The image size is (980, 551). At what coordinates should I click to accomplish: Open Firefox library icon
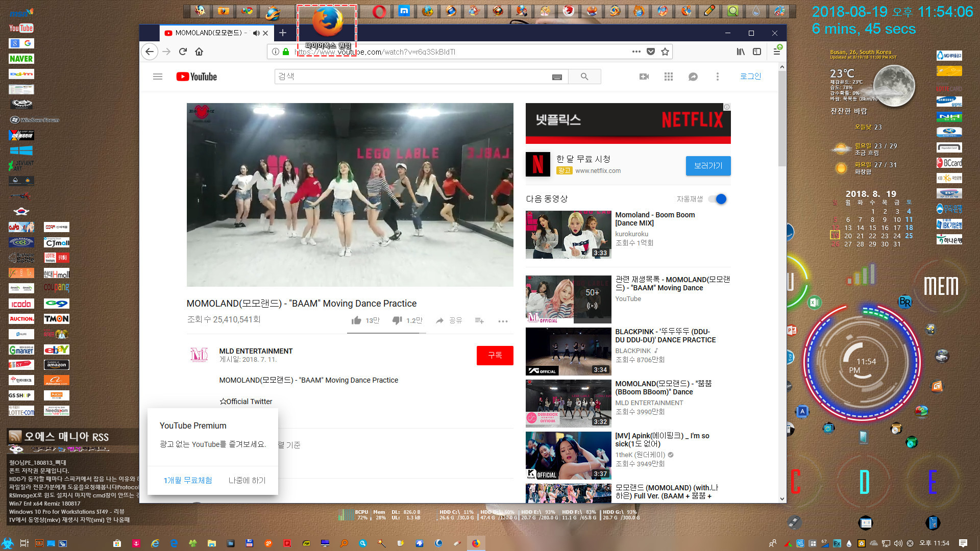click(x=741, y=52)
